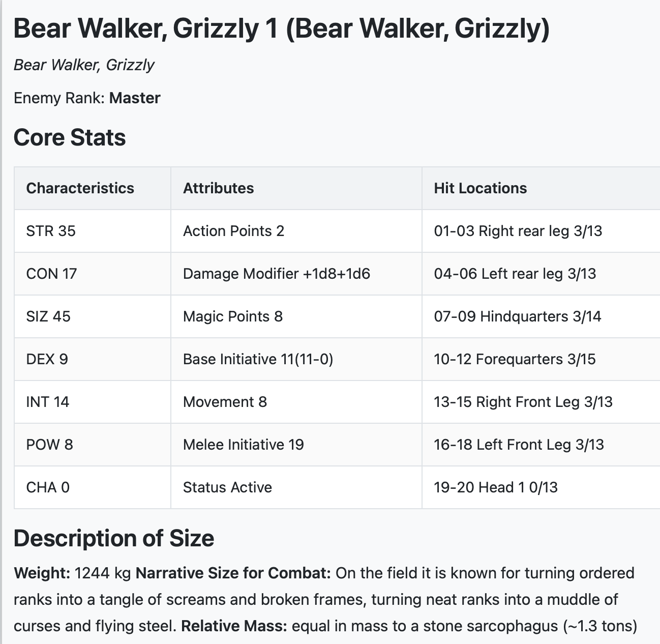Image resolution: width=660 pixels, height=644 pixels.
Task: Select the Core Stats heading
Action: (x=70, y=137)
